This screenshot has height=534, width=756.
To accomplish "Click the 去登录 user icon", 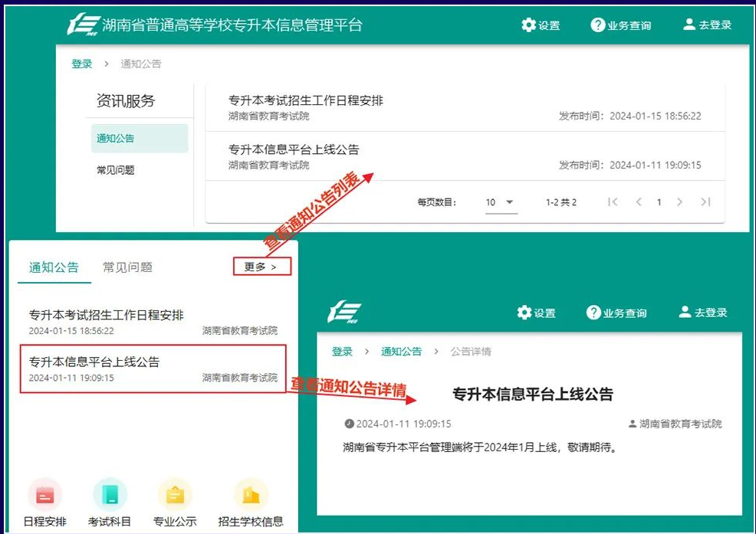I will click(689, 24).
